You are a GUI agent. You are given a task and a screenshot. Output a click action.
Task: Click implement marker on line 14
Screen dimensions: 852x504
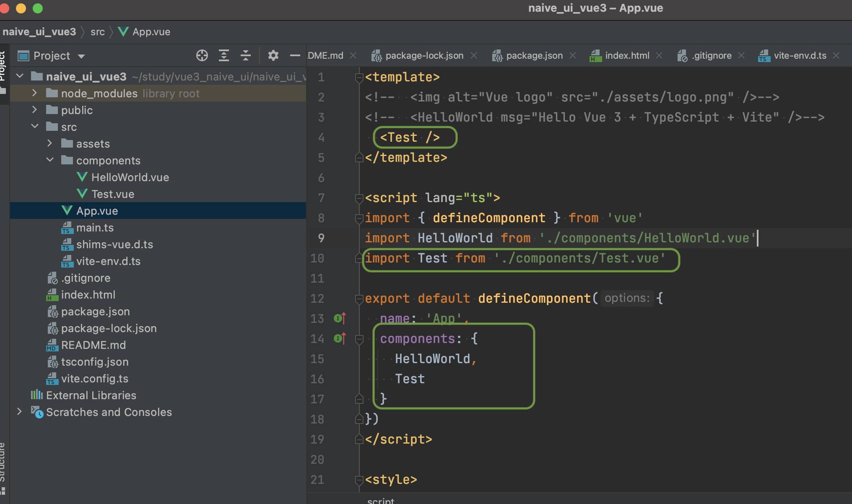point(340,338)
